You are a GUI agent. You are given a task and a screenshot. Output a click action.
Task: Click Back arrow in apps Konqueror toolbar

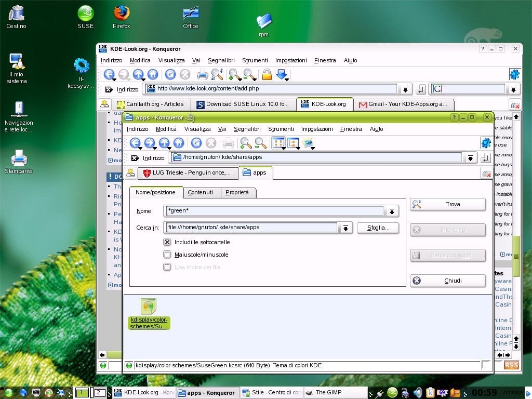135,143
